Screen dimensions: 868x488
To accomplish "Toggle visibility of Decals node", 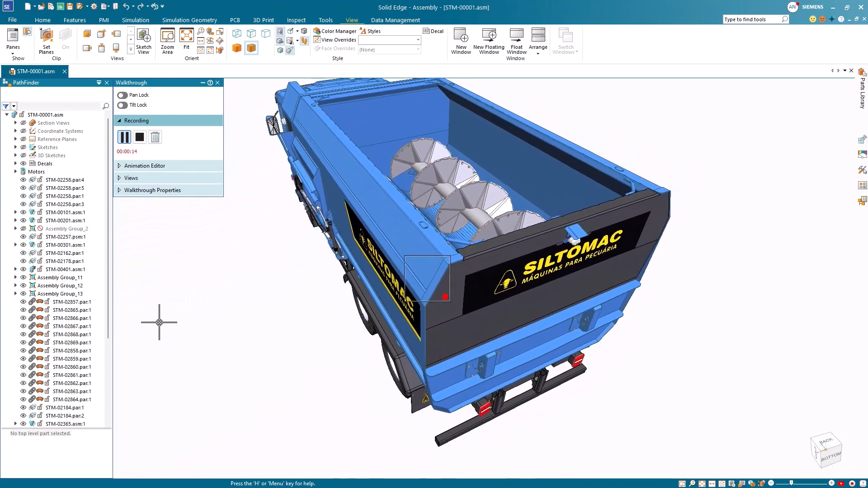I will coord(23,164).
